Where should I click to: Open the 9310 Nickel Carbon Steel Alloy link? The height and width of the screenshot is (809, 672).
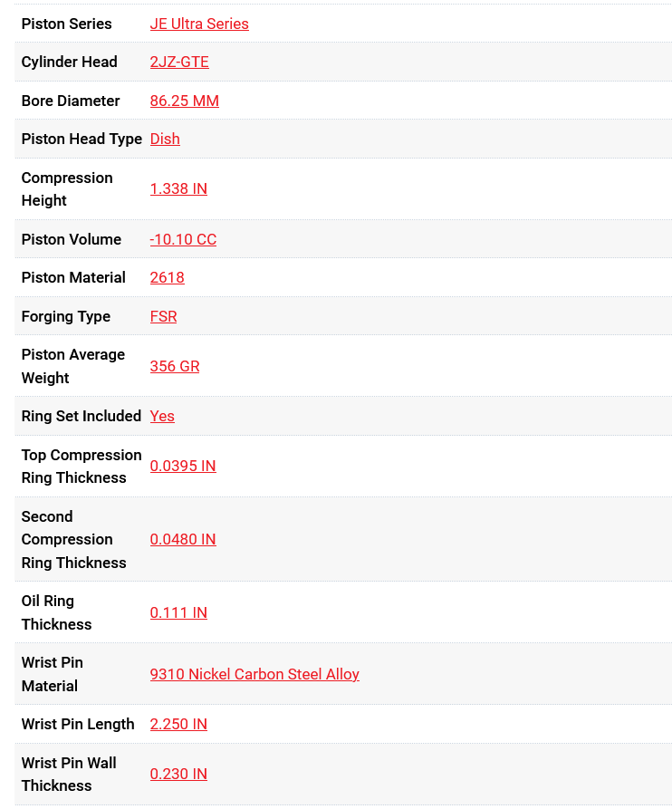pyautogui.click(x=254, y=674)
